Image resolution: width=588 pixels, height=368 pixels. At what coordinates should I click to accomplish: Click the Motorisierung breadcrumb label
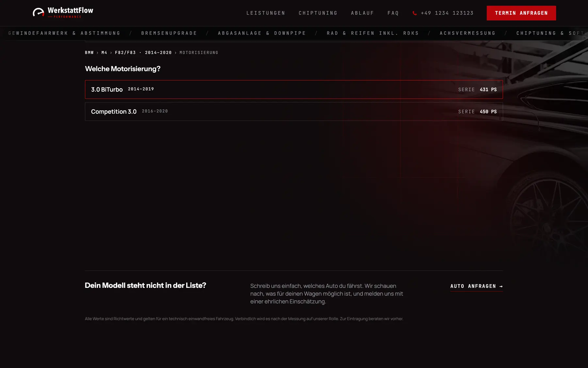pos(199,53)
